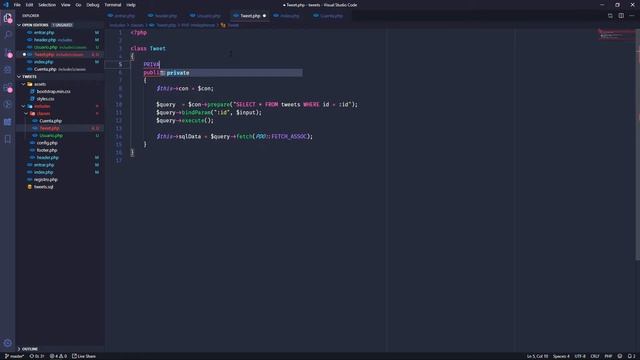Open the Manage gear at bottom of activity bar

(x=8, y=343)
